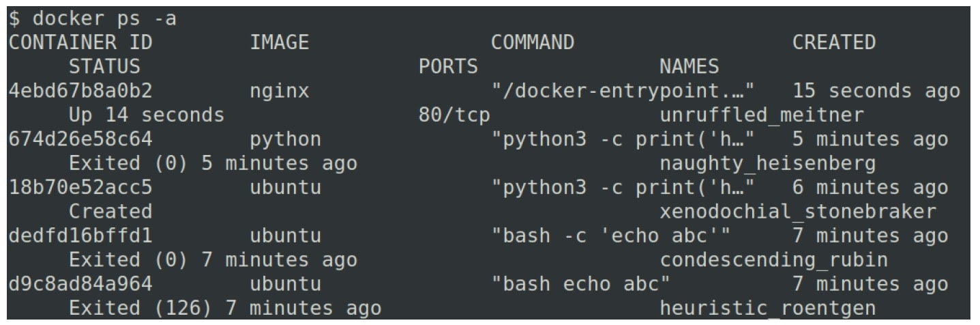Click the name heuristic_roentgen
Viewport: 980px width, 325px height.
pos(767,309)
